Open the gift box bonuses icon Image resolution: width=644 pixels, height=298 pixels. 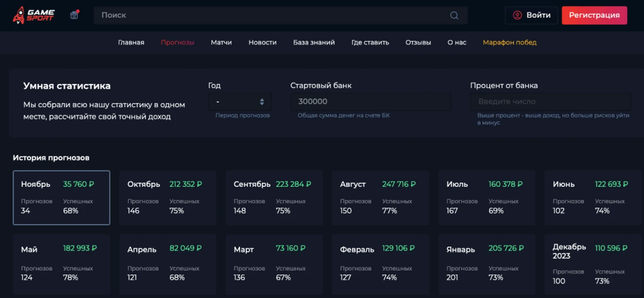tap(74, 15)
